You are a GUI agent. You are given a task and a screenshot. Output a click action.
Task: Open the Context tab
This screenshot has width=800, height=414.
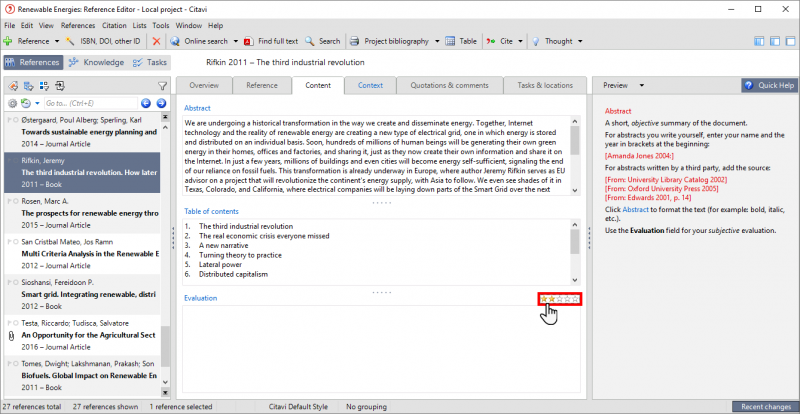pyautogui.click(x=370, y=85)
